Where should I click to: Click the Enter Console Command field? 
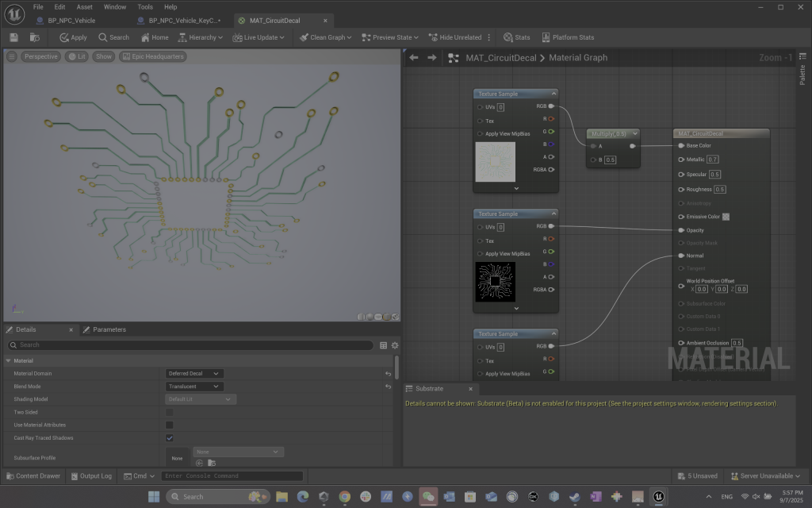[x=232, y=476]
